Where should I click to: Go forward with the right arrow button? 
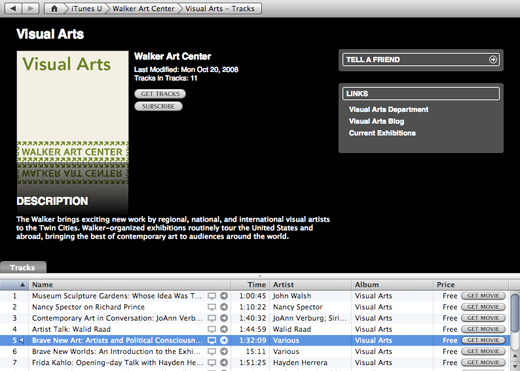[31, 8]
